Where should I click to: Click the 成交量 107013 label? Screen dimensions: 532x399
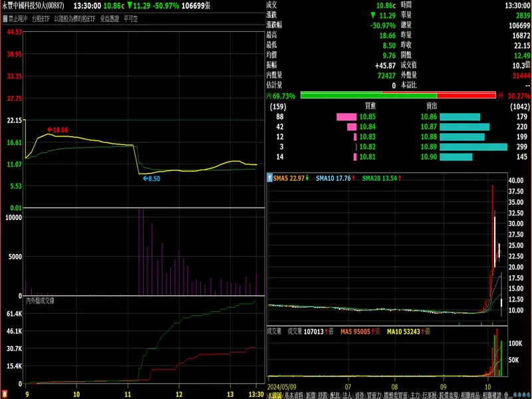click(305, 332)
